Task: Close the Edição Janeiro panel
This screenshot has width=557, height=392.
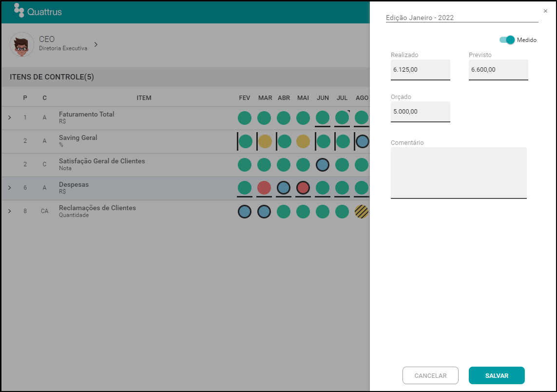Action: [545, 11]
